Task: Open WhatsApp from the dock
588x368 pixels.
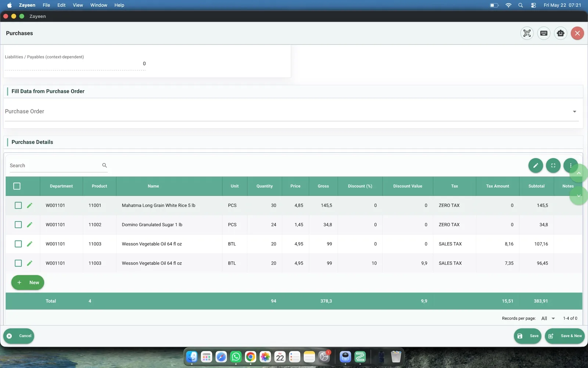Action: pyautogui.click(x=236, y=357)
